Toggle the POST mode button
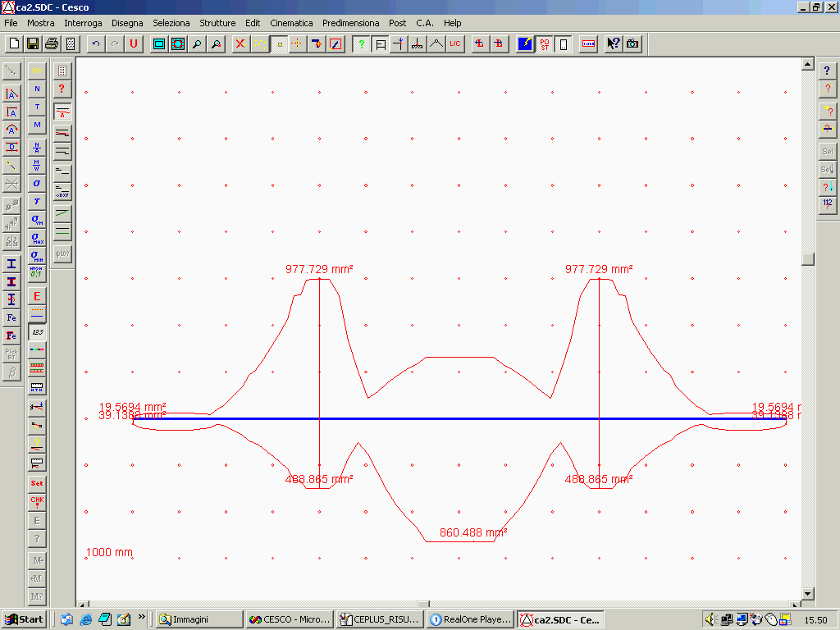Viewport: 840px width, 630px height. [545, 43]
